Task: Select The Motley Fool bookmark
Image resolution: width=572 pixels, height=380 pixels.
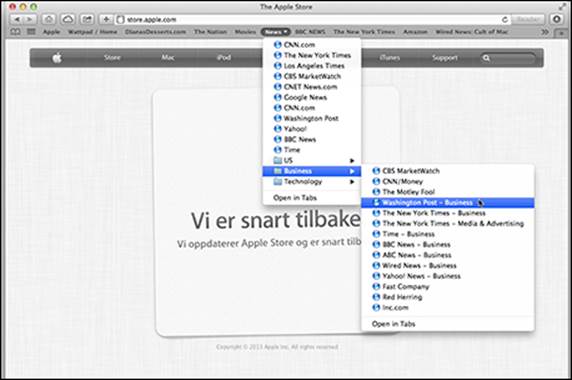Action: pyautogui.click(x=448, y=192)
